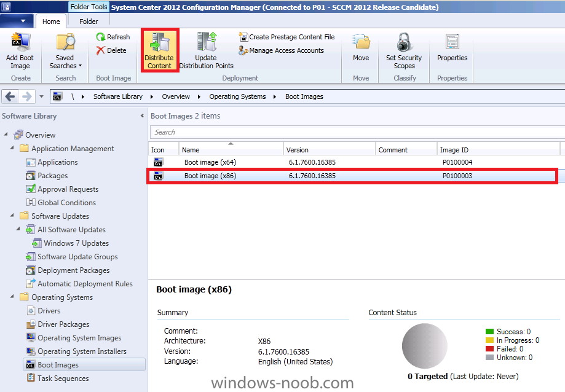This screenshot has width=565, height=392.
Task: Click the Move folder icon
Action: 361,42
